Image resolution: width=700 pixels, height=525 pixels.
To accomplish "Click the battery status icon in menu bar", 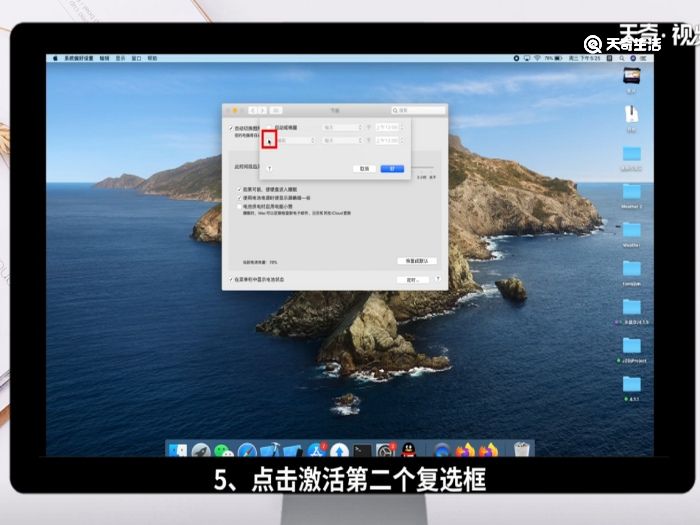I will click(x=558, y=58).
